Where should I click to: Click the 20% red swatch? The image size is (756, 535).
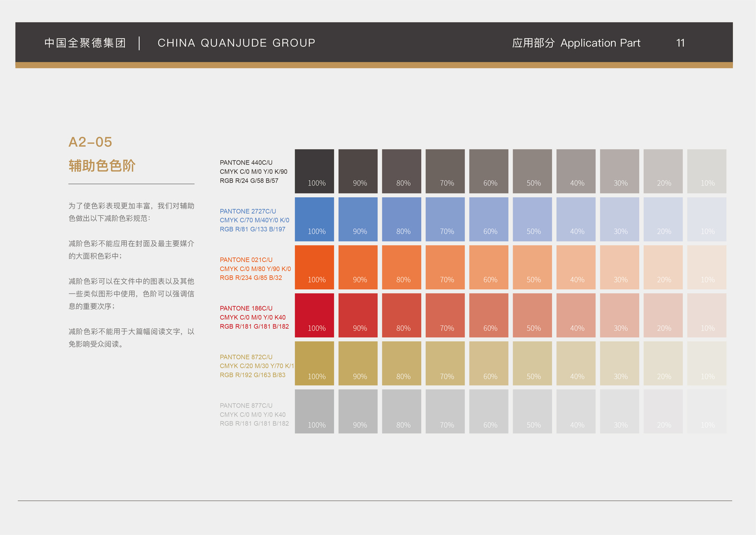[x=663, y=316]
